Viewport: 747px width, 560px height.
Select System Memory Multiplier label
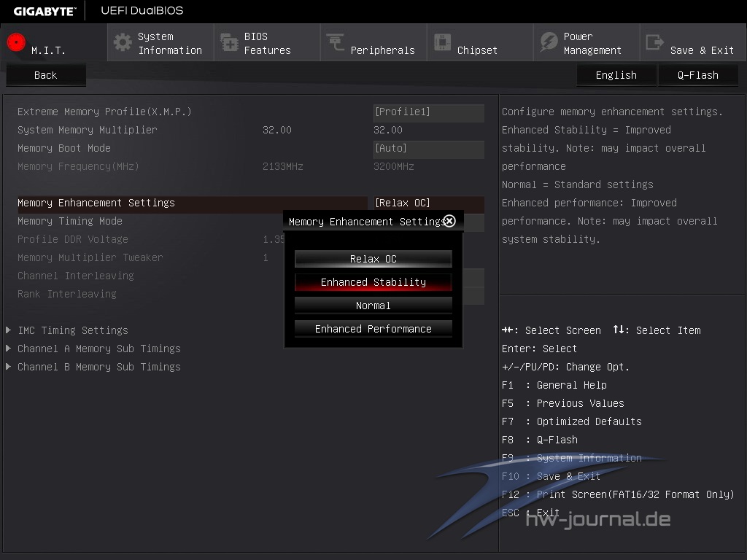click(x=88, y=130)
